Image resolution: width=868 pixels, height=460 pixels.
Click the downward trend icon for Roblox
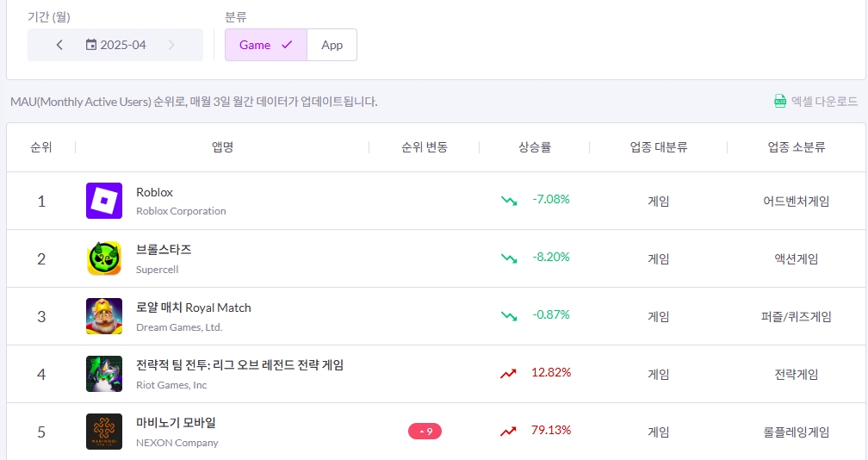point(509,200)
